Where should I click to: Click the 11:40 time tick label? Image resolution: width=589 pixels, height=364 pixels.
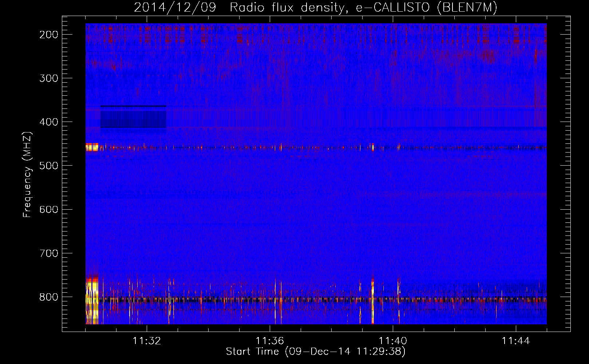pyautogui.click(x=393, y=341)
